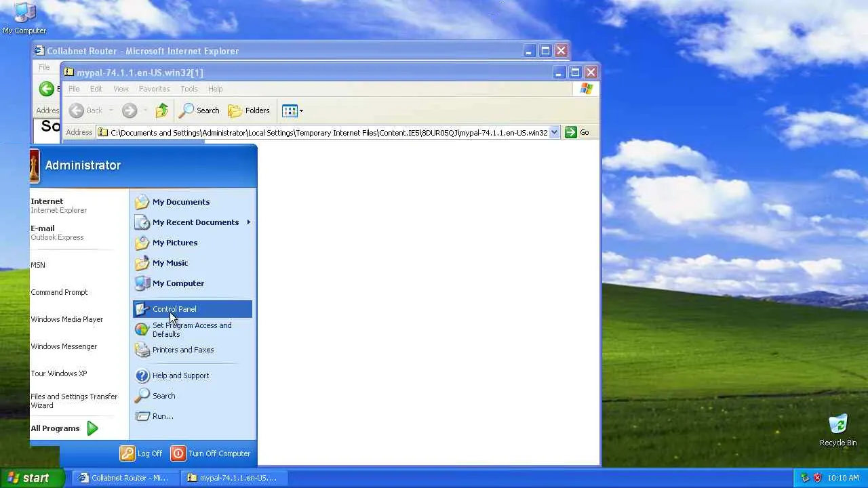Click the Log Off button

point(141,453)
